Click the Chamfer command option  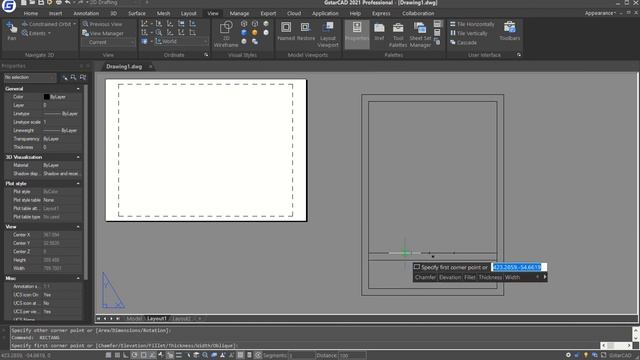(425, 277)
